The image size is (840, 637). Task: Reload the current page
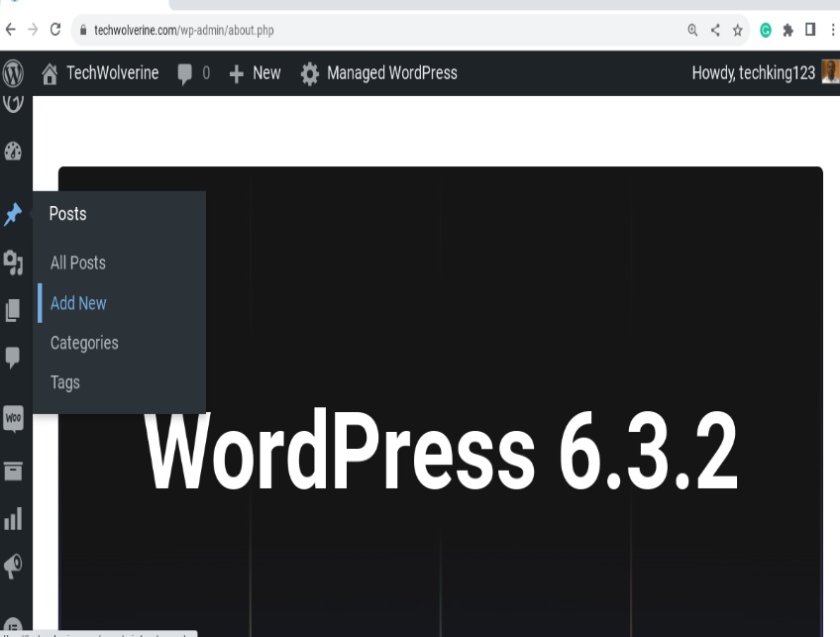click(x=55, y=30)
